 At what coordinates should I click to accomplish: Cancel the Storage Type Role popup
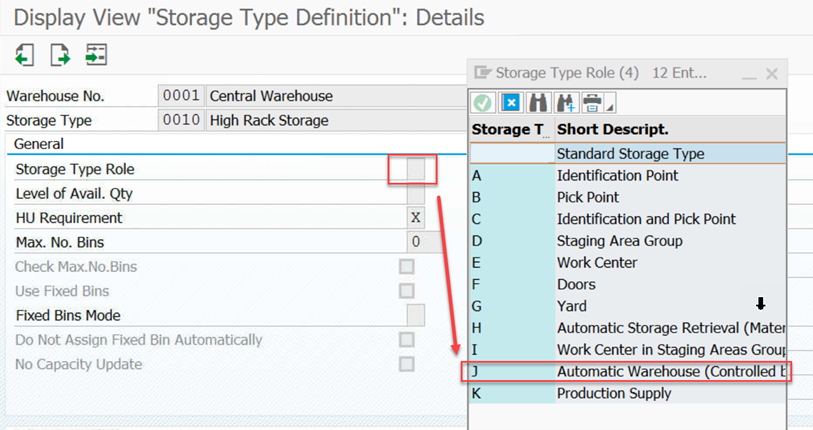(511, 103)
